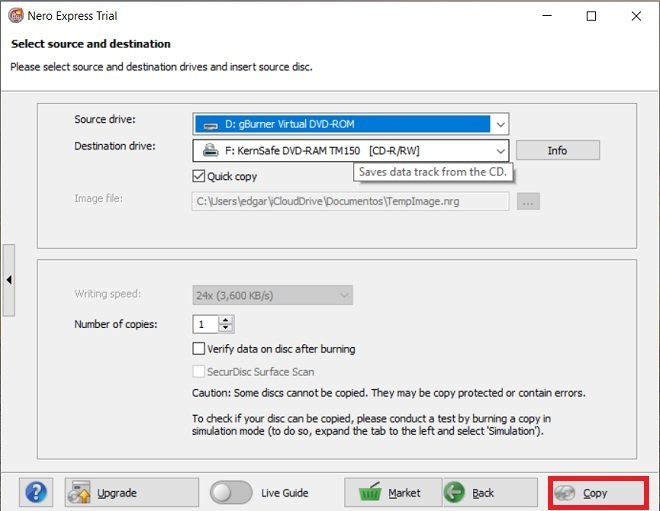Uncheck the Quick copy checkbox
The height and width of the screenshot is (511, 660).
point(198,176)
